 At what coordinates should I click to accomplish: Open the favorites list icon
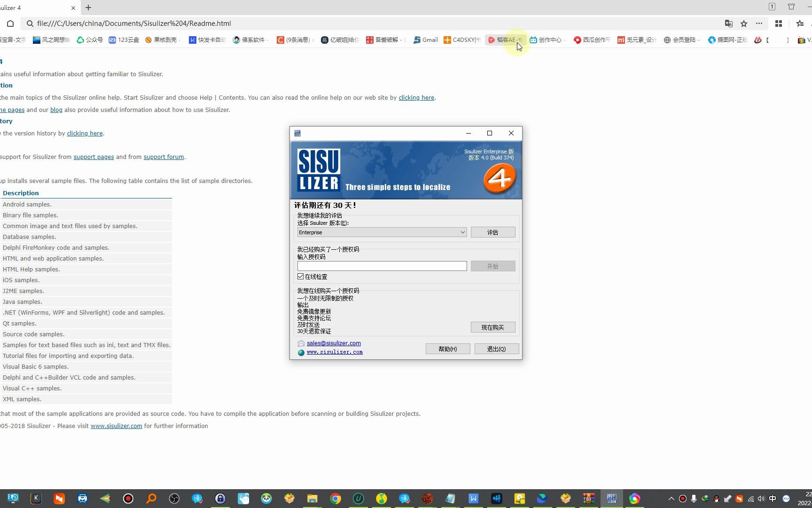pyautogui.click(x=800, y=24)
